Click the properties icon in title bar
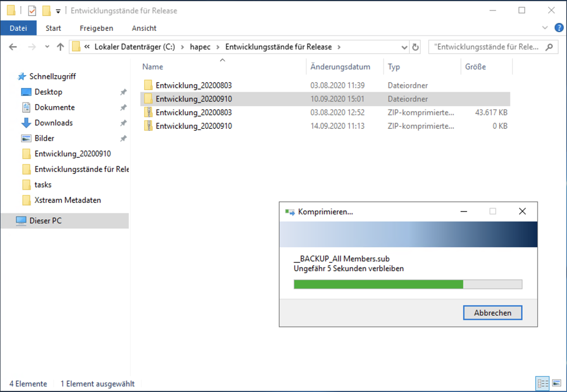This screenshot has height=392, width=567. click(32, 11)
